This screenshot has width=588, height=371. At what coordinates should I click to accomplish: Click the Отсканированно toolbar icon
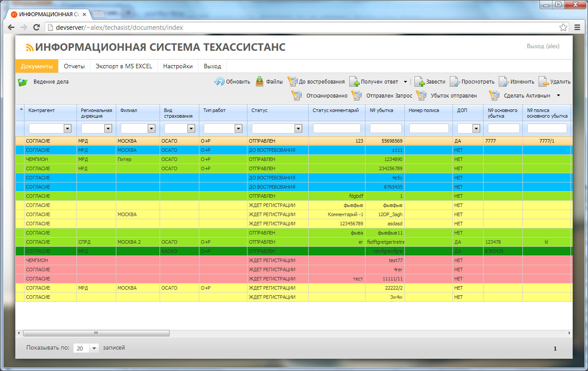point(296,95)
